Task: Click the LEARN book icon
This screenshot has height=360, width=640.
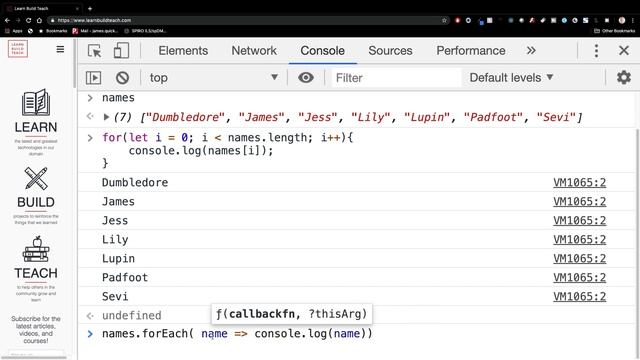Action: coord(36,102)
